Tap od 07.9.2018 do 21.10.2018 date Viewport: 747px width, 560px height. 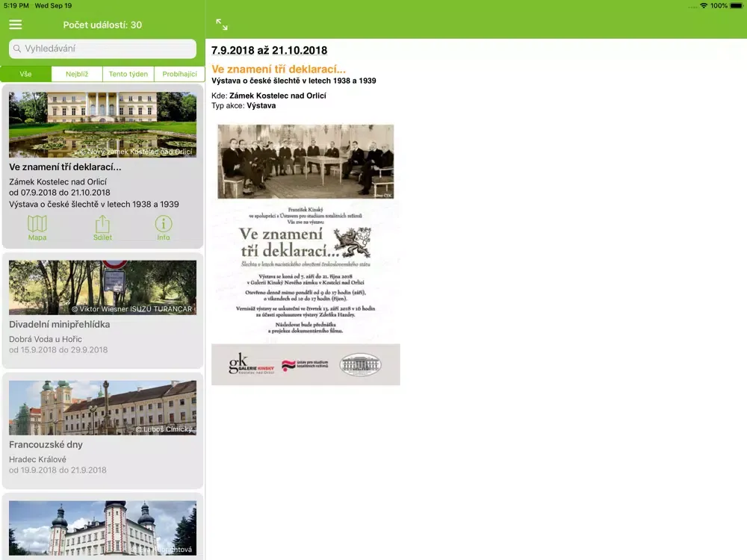click(60, 193)
